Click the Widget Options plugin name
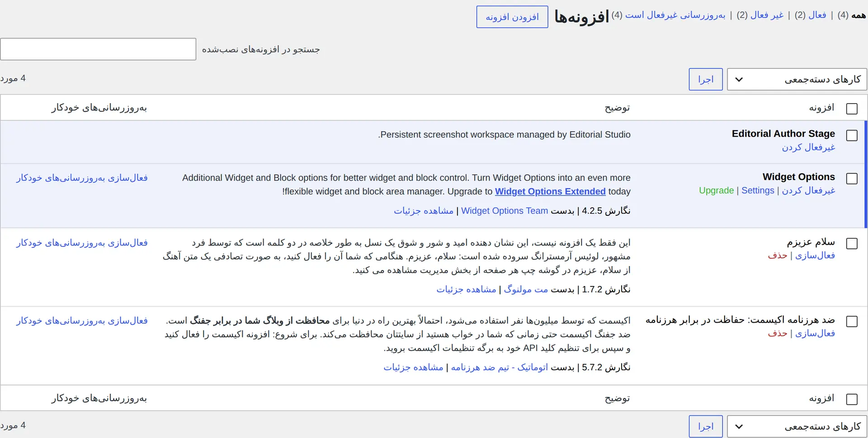 click(x=799, y=176)
